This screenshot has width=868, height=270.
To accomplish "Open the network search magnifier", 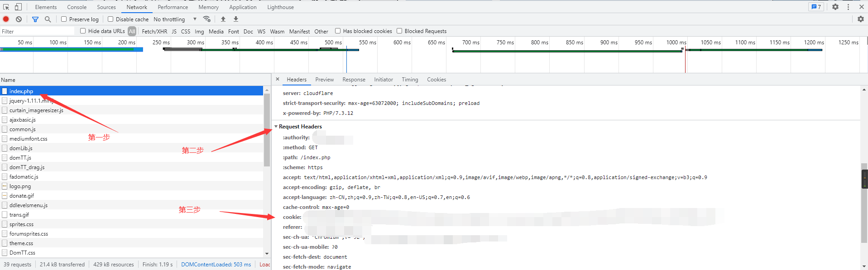I will tap(48, 19).
